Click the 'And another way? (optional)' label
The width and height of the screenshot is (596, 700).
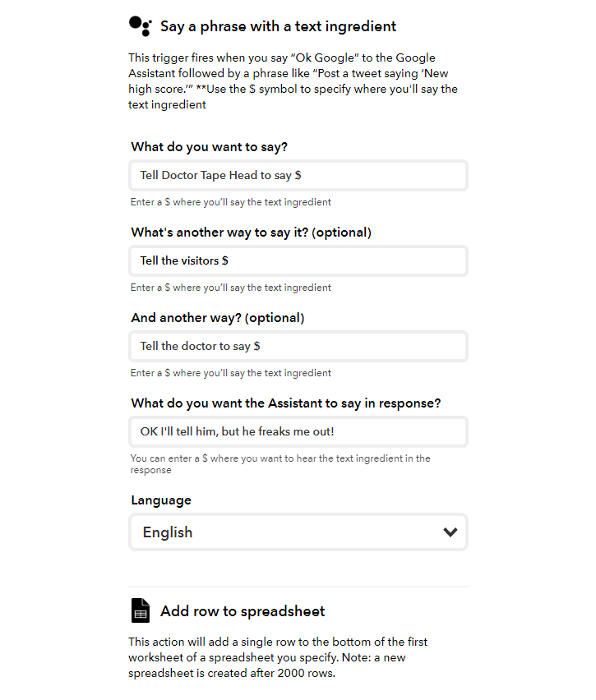point(215,318)
